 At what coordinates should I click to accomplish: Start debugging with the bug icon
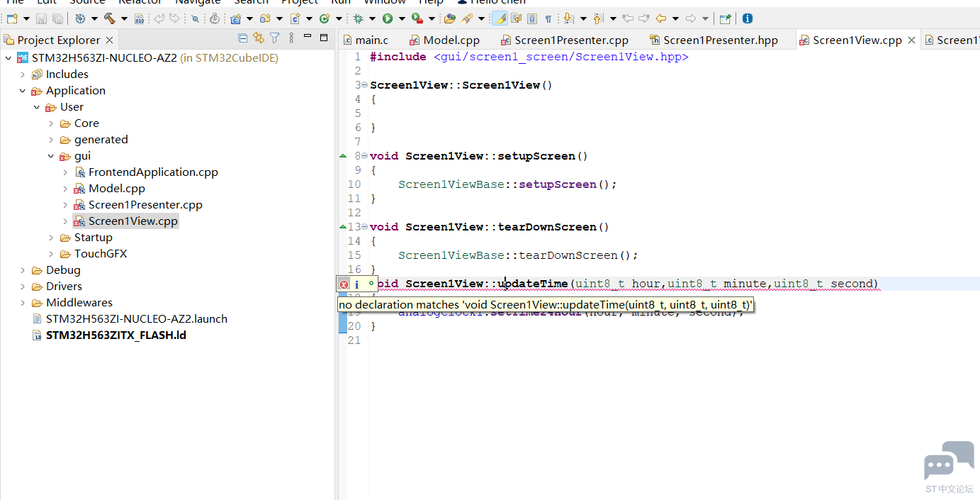(x=359, y=18)
